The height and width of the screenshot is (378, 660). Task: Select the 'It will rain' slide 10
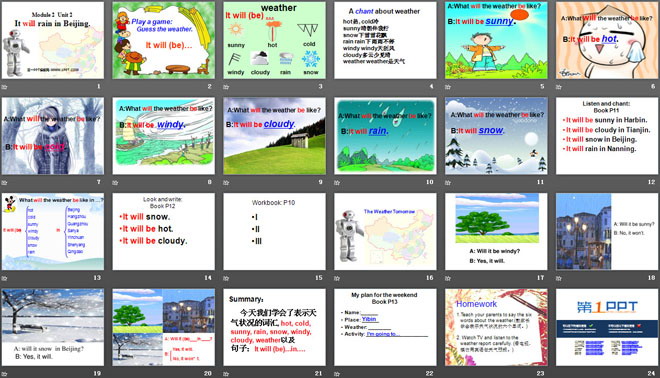[385, 136]
